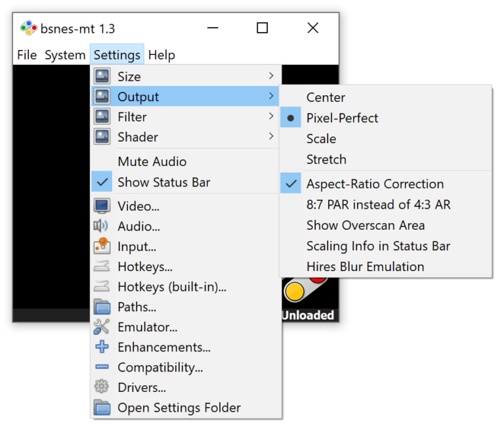
Task: Select Scale output mode
Action: click(x=386, y=139)
